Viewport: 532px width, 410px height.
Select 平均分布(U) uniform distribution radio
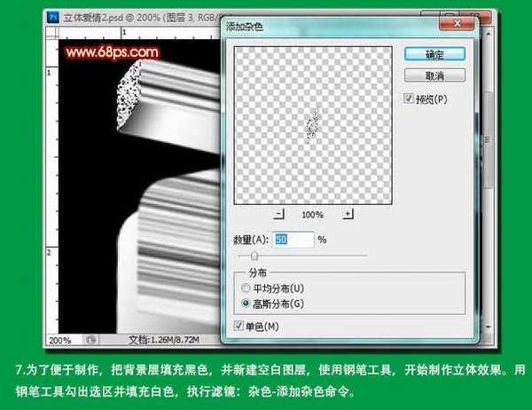[x=246, y=288]
